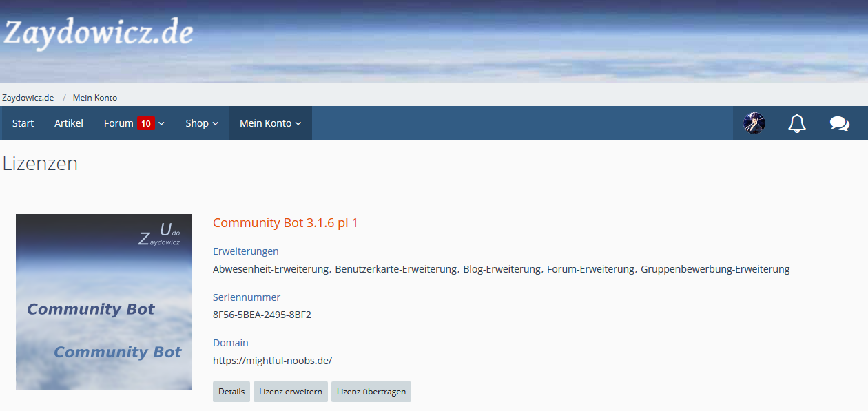Open the conversations speech bubble icon
The image size is (868, 411).
839,123
